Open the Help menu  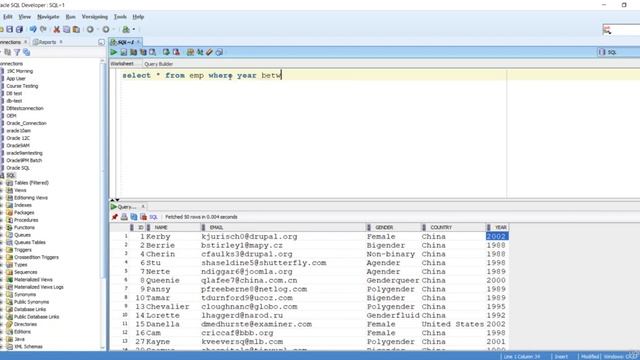[x=138, y=17]
